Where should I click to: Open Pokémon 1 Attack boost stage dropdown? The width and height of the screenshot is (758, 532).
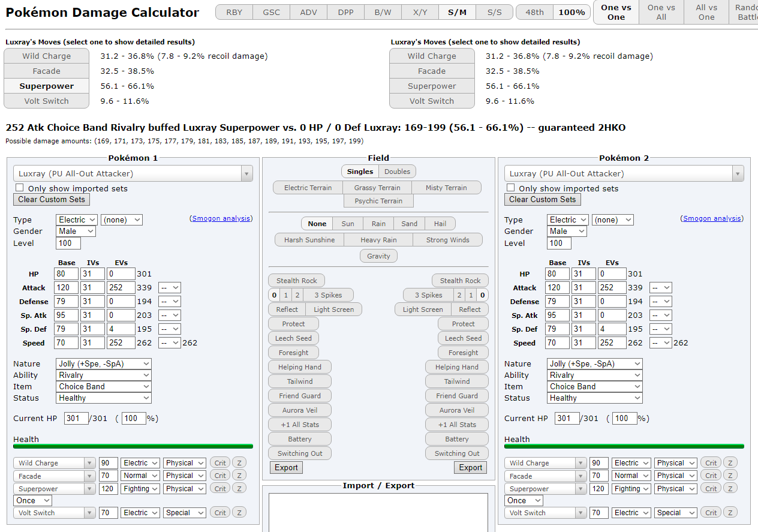pos(169,288)
